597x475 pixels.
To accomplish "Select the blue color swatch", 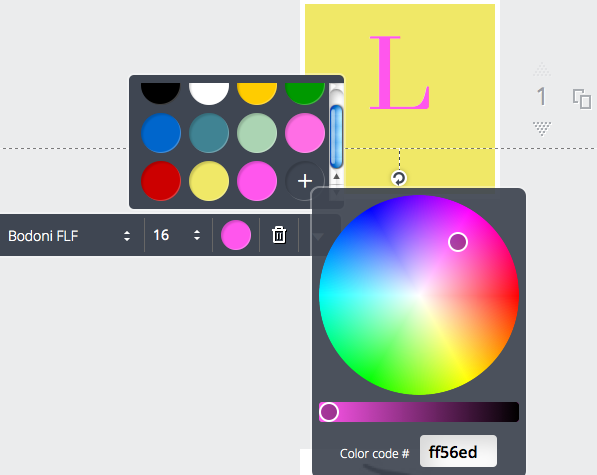I will point(161,133).
